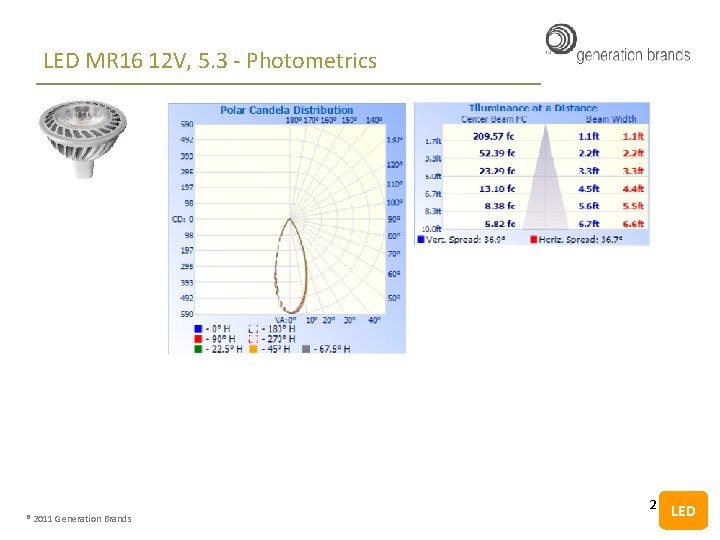Click the gray 67.5° H legend swatch
The height and width of the screenshot is (540, 720).
[x=306, y=349]
